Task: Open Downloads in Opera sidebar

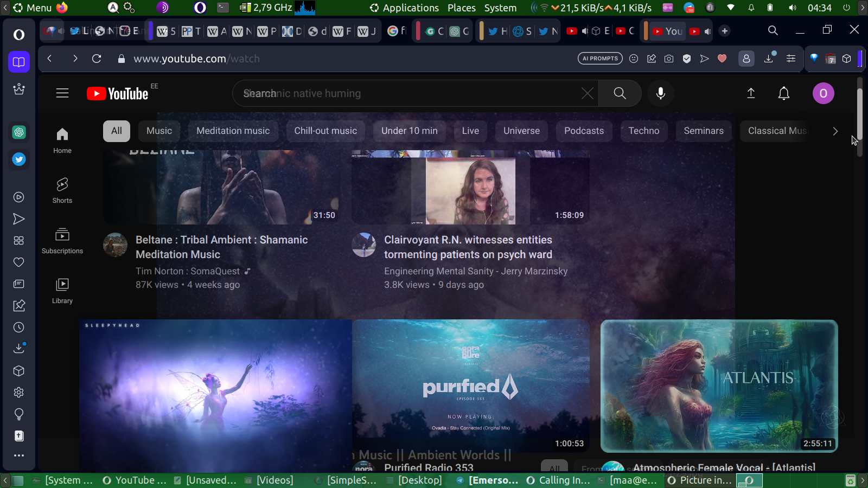Action: [19, 348]
